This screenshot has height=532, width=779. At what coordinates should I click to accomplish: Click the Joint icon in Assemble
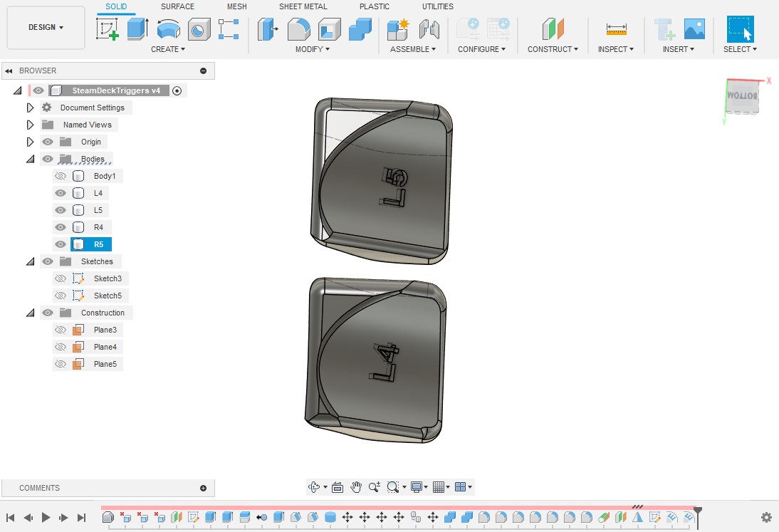429,29
